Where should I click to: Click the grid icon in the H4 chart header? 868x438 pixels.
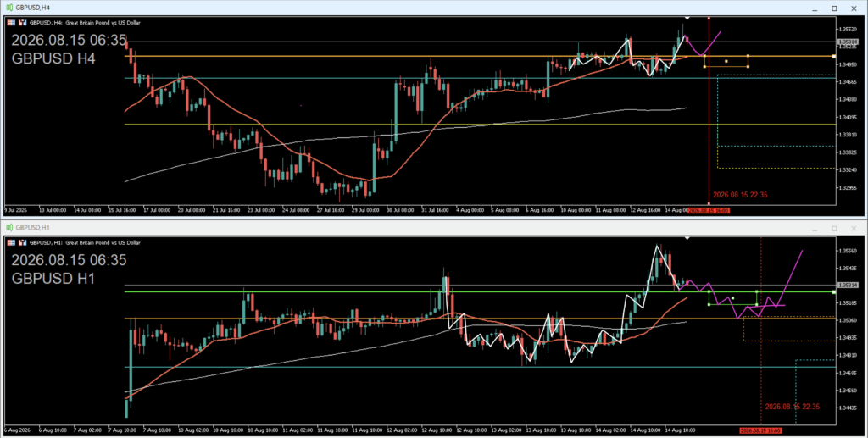click(x=11, y=23)
